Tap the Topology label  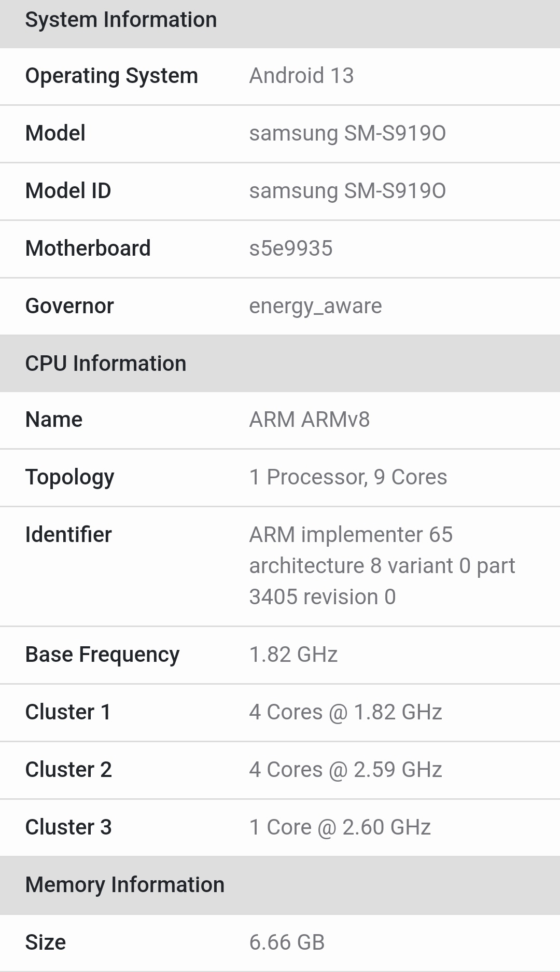(x=69, y=477)
